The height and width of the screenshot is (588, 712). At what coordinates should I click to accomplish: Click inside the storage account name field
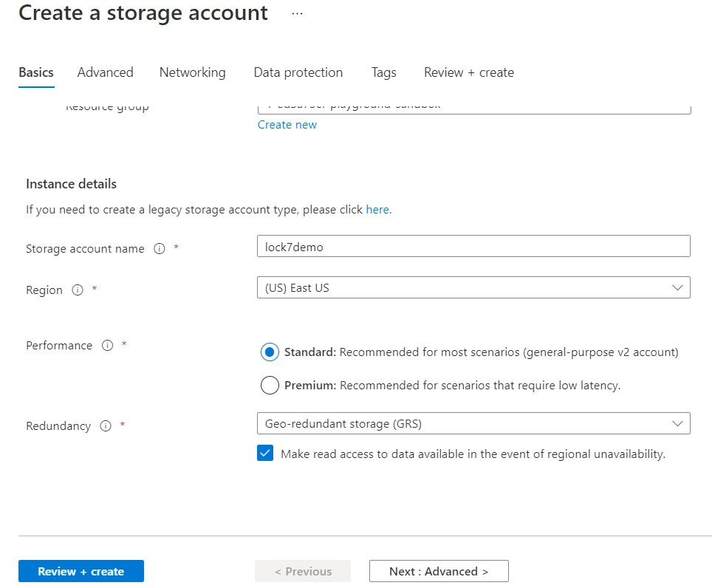pos(473,247)
